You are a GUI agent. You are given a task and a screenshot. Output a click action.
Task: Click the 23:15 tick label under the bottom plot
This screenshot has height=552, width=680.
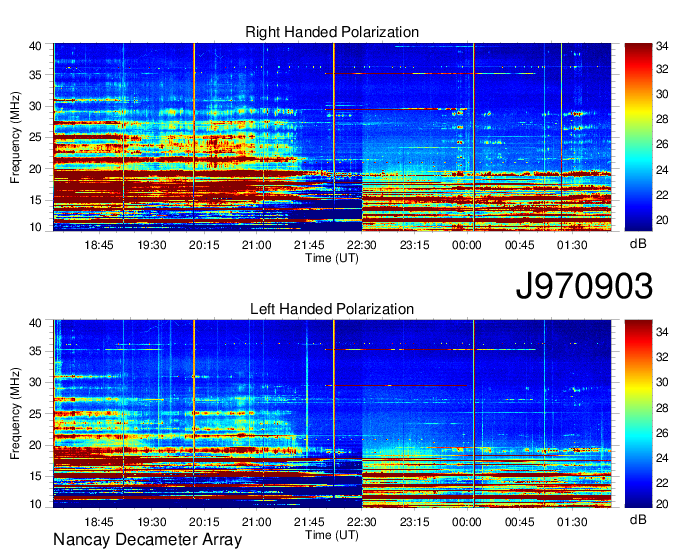(414, 522)
